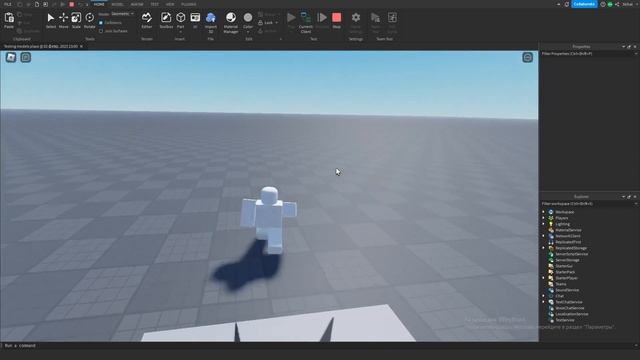Viewport: 640px width, 360px height.
Task: Select VoiceChatService in Explorer
Action: coord(569,308)
